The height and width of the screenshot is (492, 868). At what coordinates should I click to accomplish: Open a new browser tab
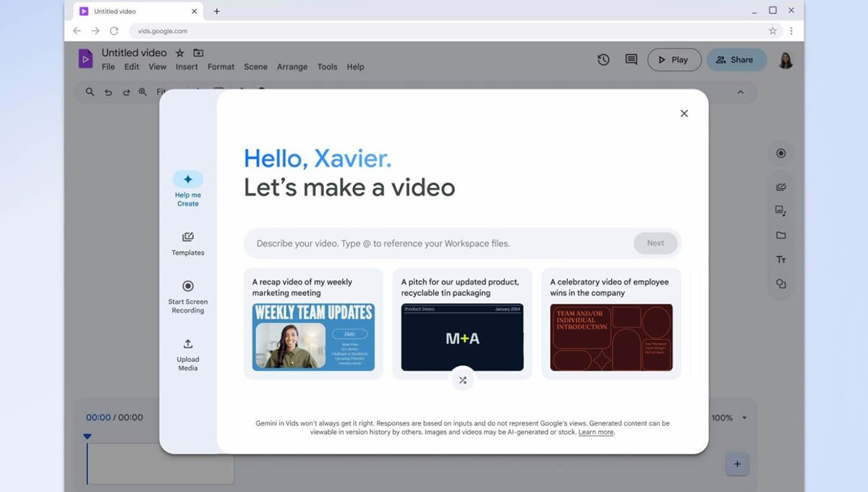tap(216, 11)
